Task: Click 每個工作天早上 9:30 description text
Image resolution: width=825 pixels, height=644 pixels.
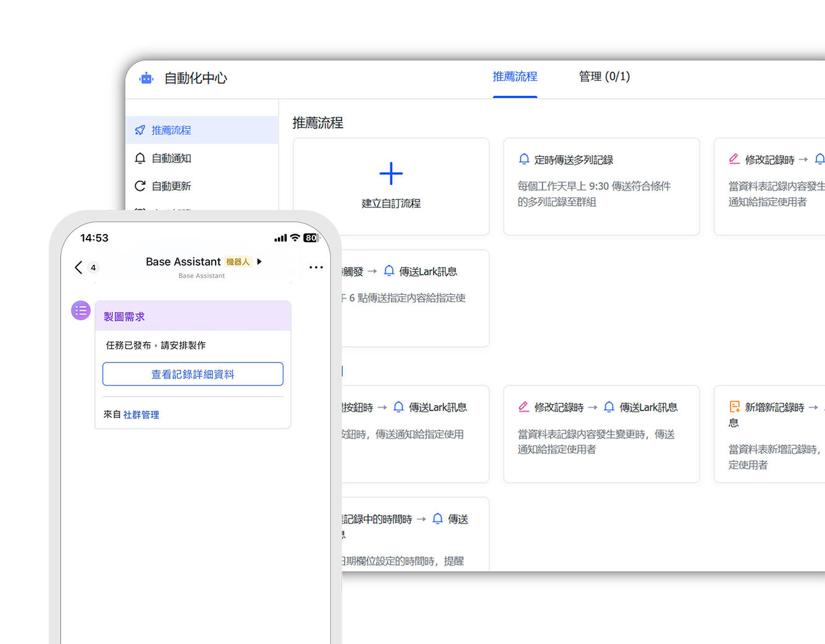Action: click(x=594, y=194)
